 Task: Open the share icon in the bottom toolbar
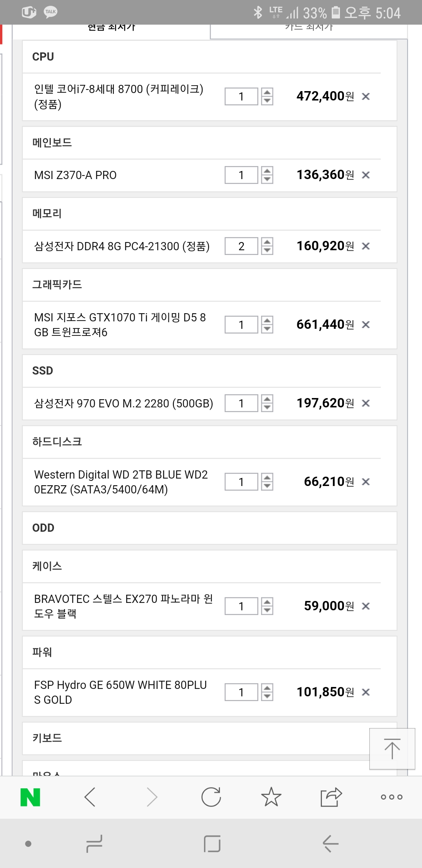coord(331,797)
